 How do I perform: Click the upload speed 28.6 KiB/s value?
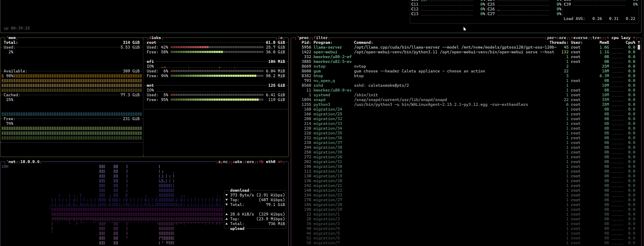(x=242, y=214)
